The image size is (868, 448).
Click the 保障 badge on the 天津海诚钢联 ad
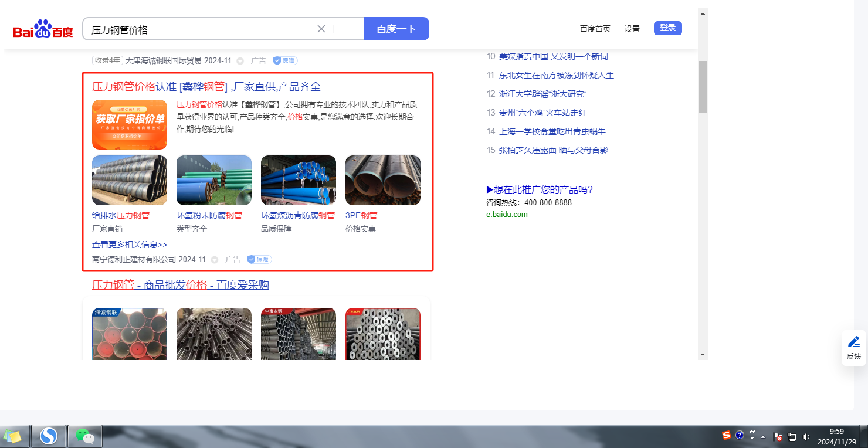click(x=285, y=60)
